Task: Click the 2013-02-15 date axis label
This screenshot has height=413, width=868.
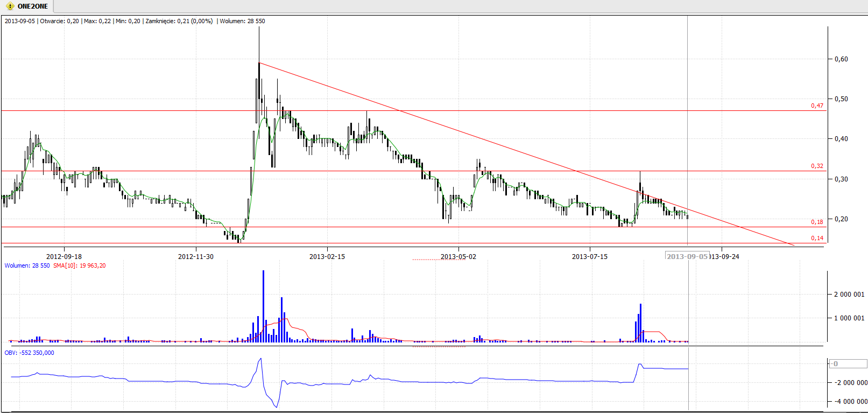Action: 327,257
